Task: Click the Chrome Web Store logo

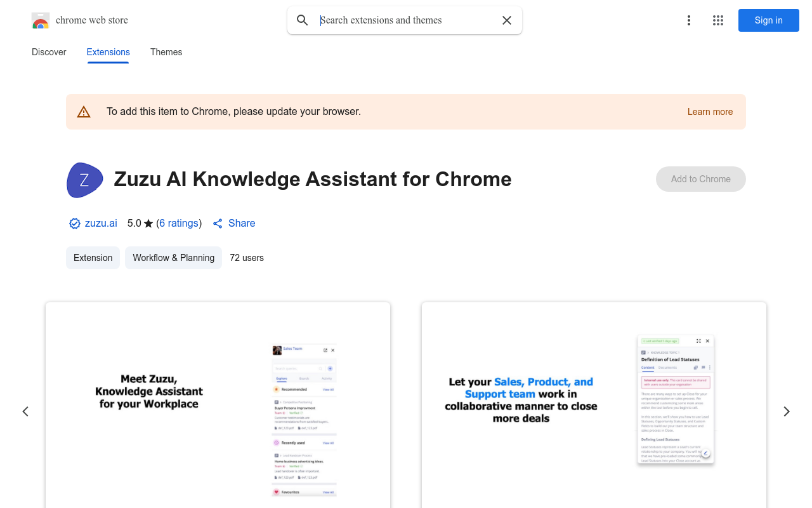Action: click(41, 20)
